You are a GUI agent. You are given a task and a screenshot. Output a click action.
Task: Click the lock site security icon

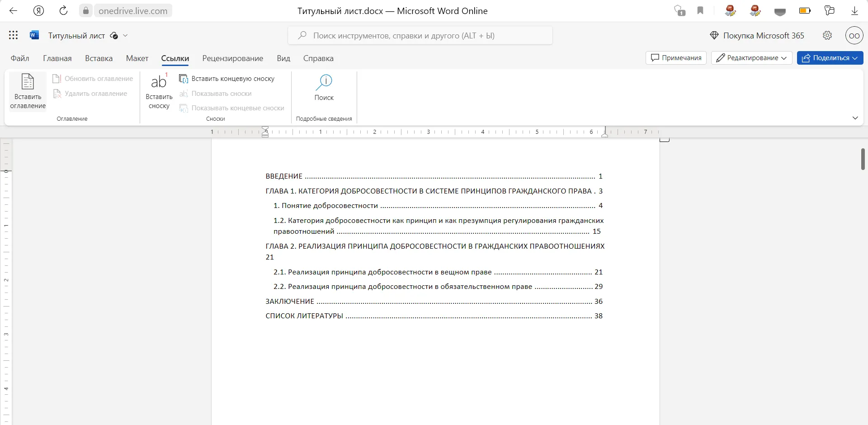86,11
